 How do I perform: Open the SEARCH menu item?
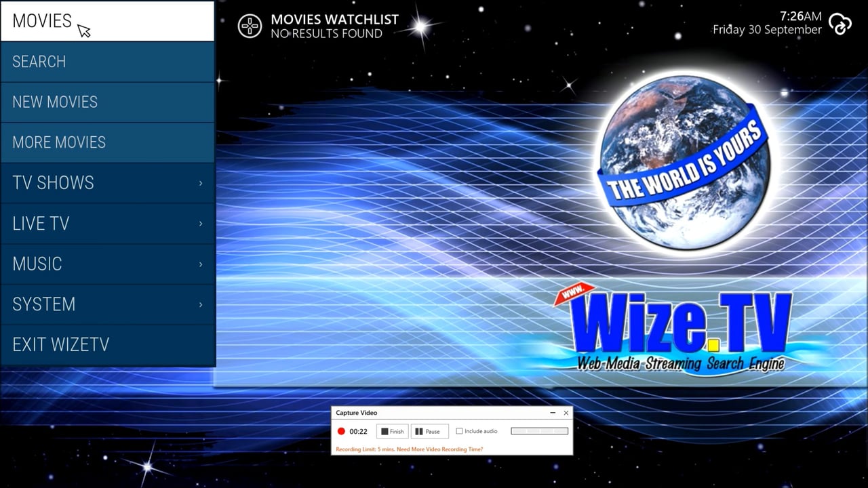(x=107, y=62)
